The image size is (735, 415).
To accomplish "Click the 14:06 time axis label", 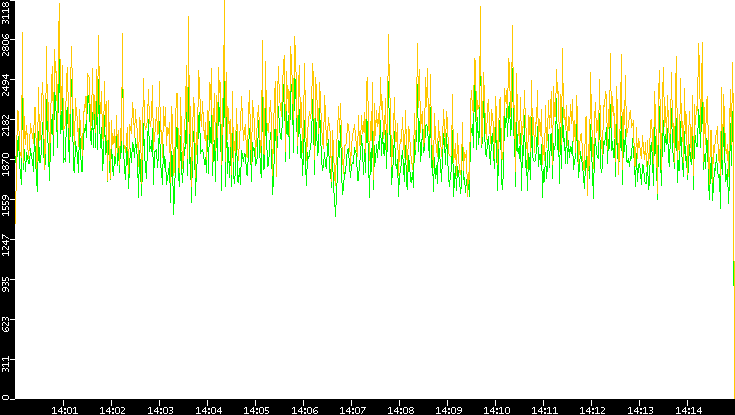I will click(x=304, y=410).
